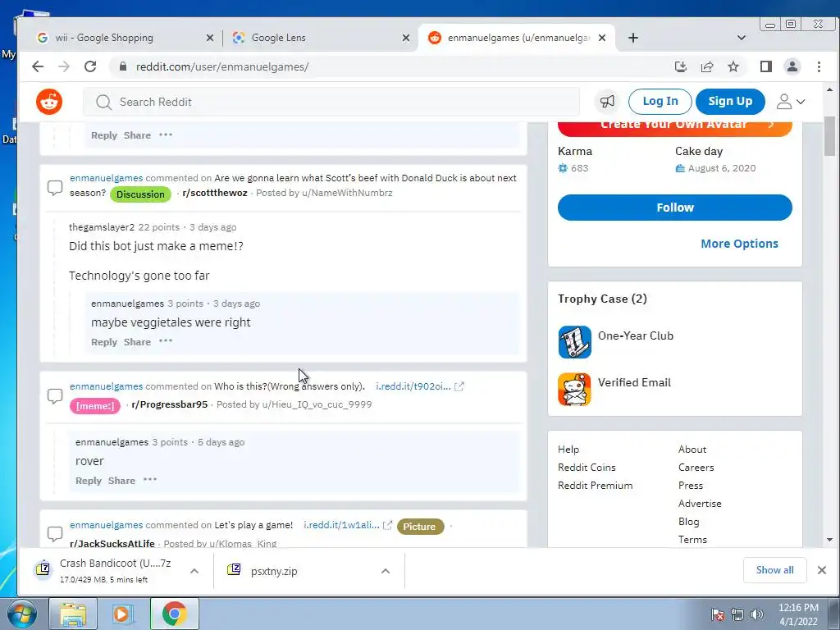Image resolution: width=840 pixels, height=630 pixels.
Task: Open new browser tab with plus
Action: [633, 38]
